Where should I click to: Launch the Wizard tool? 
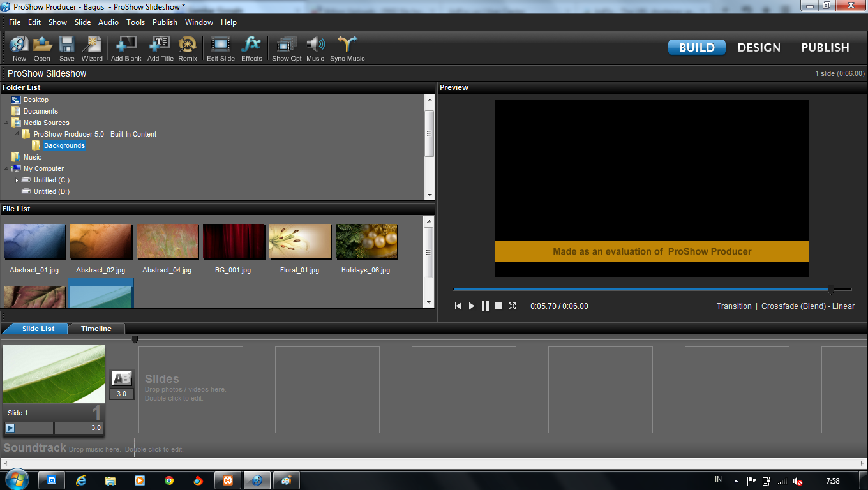pyautogui.click(x=92, y=48)
